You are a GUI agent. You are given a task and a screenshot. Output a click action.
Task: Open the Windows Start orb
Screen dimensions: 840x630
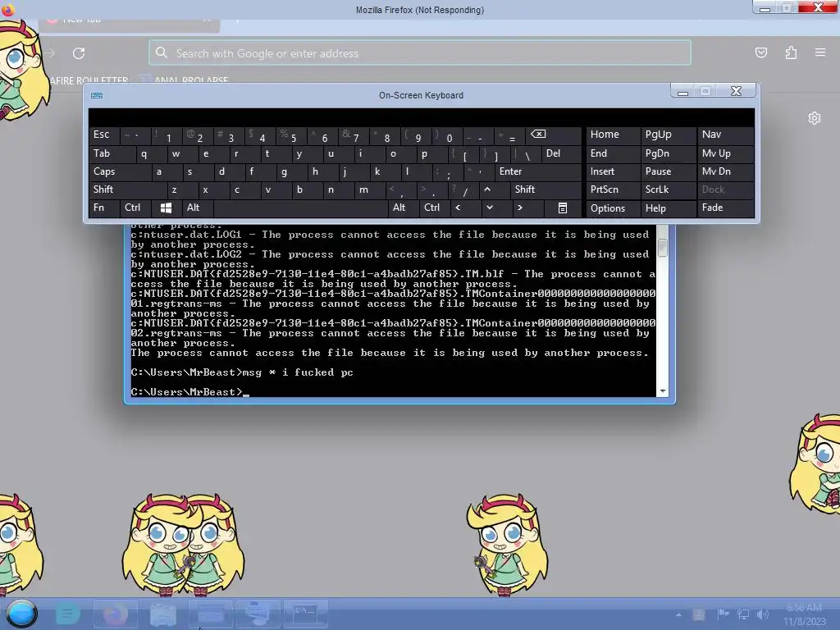(x=21, y=614)
